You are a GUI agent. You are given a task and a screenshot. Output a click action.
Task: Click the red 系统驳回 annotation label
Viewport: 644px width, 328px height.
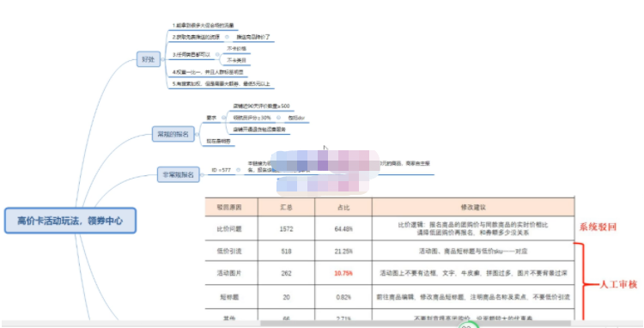tap(598, 227)
